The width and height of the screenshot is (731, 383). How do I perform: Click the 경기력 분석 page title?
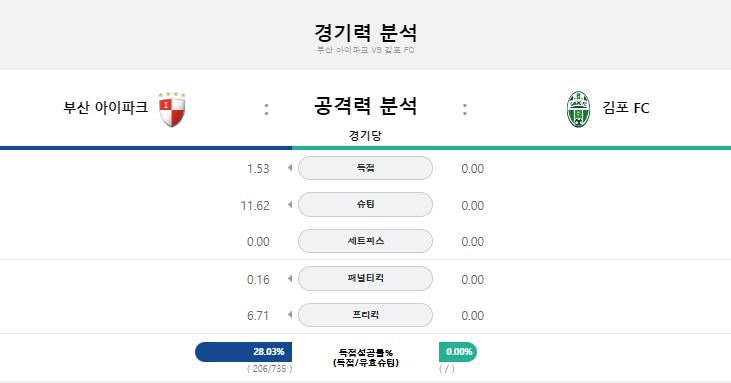click(x=366, y=33)
